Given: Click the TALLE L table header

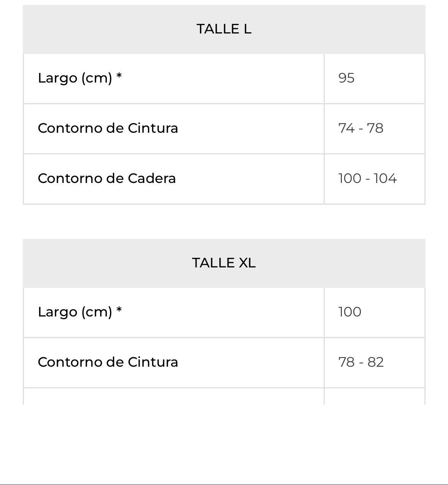Looking at the screenshot, I should coord(224,29).
